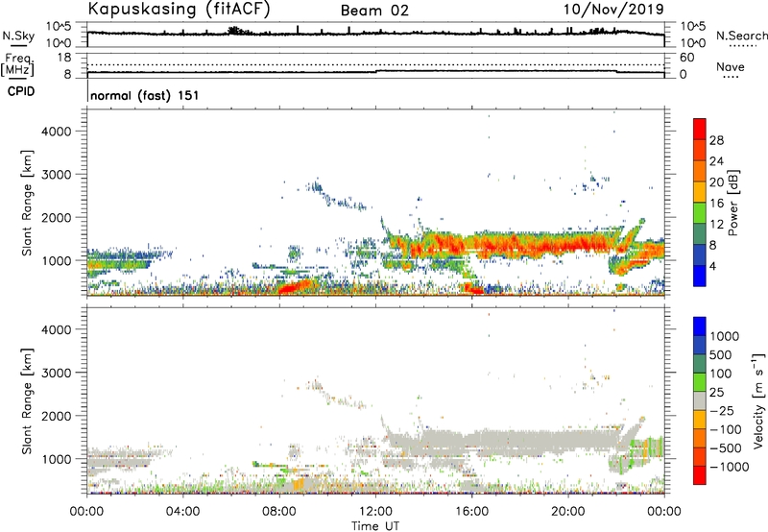
Task: Select the 20:00 time tick label
Action: 567,512
